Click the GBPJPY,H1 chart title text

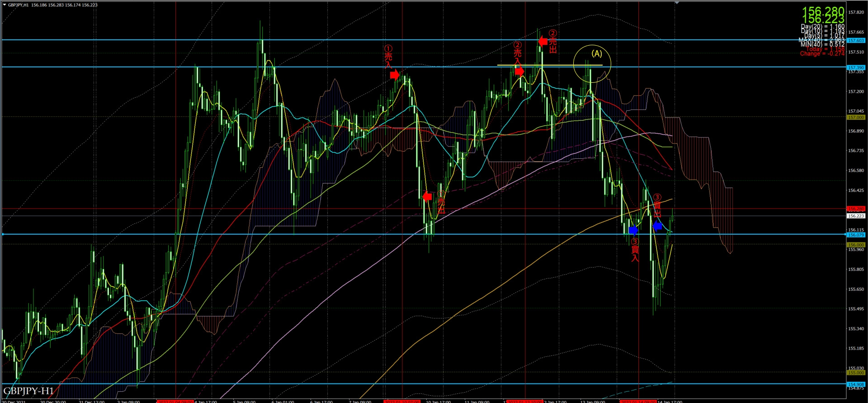[18, 5]
